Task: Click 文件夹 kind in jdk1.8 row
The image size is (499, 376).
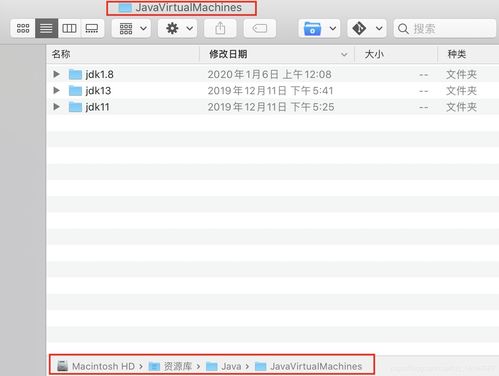Action: tap(461, 74)
